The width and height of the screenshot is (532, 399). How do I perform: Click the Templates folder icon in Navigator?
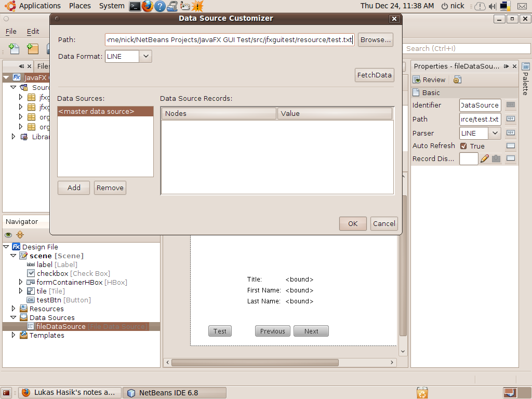[x=24, y=335]
